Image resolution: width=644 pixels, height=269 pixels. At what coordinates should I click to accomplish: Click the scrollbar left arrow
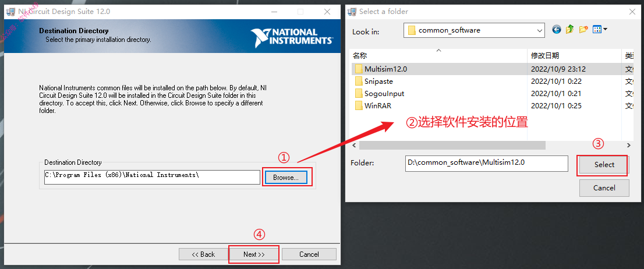(x=353, y=146)
